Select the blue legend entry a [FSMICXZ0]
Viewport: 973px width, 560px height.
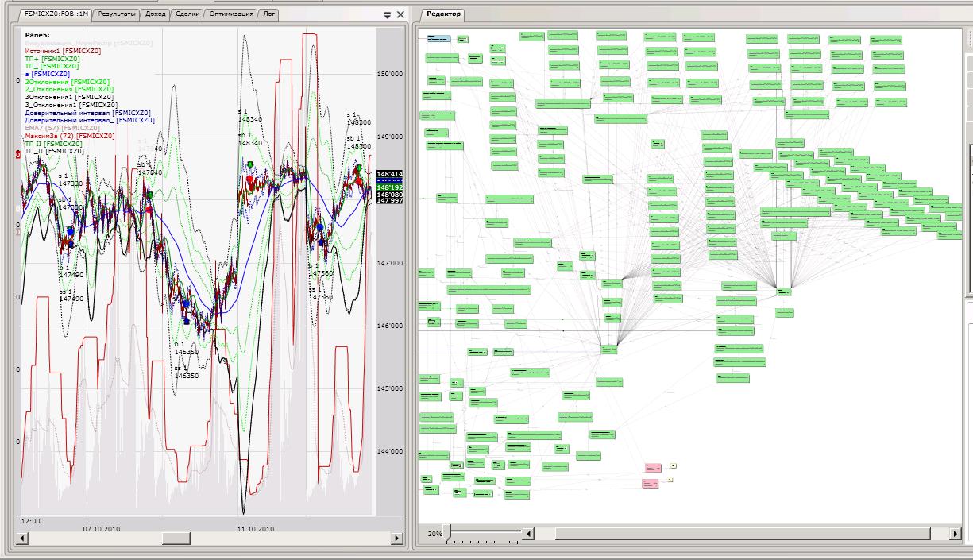pyautogui.click(x=48, y=74)
